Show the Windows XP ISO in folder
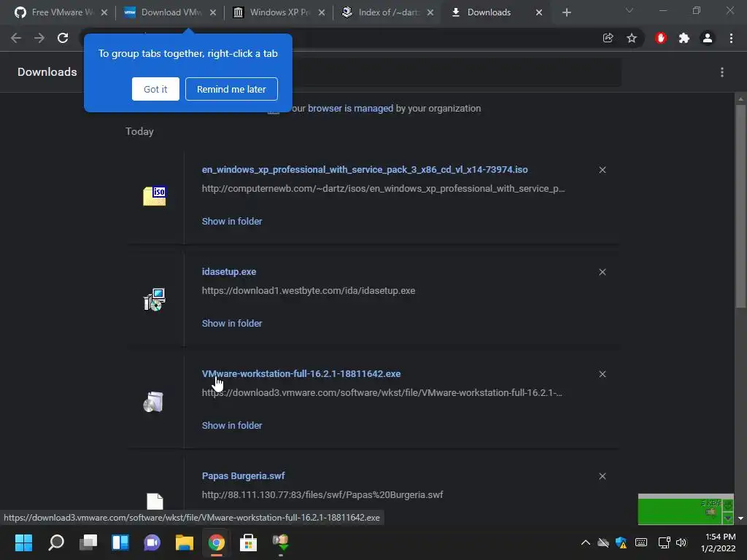747x560 pixels. coord(232,222)
